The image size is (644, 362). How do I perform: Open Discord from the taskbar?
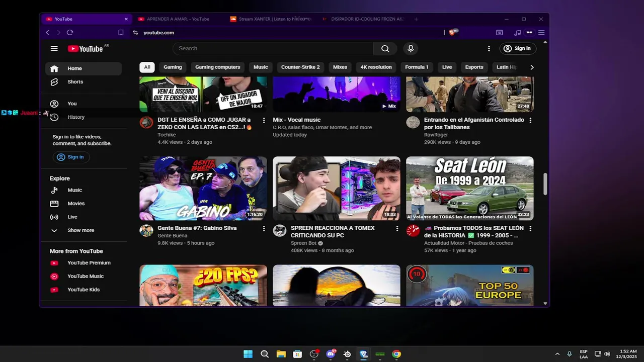click(x=331, y=354)
